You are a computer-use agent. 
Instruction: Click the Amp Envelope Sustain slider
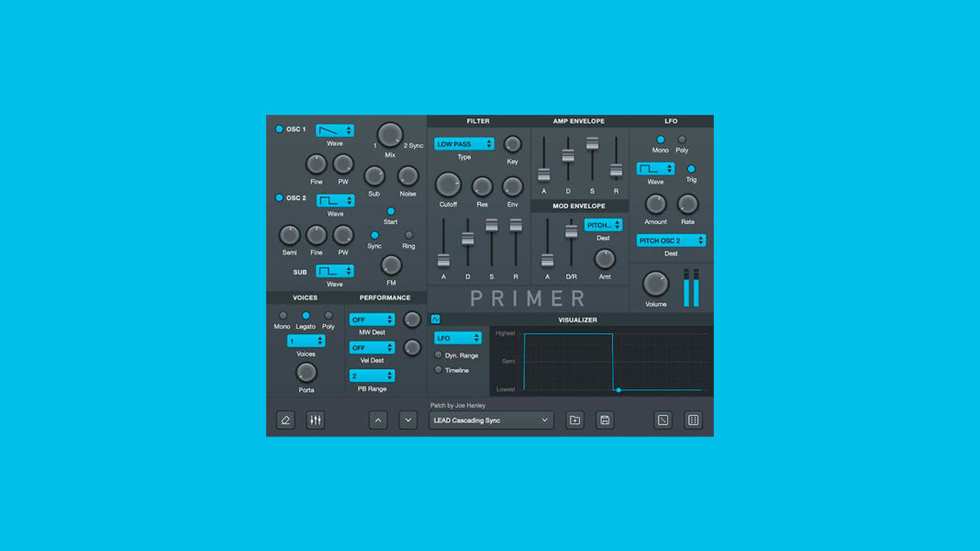click(592, 144)
